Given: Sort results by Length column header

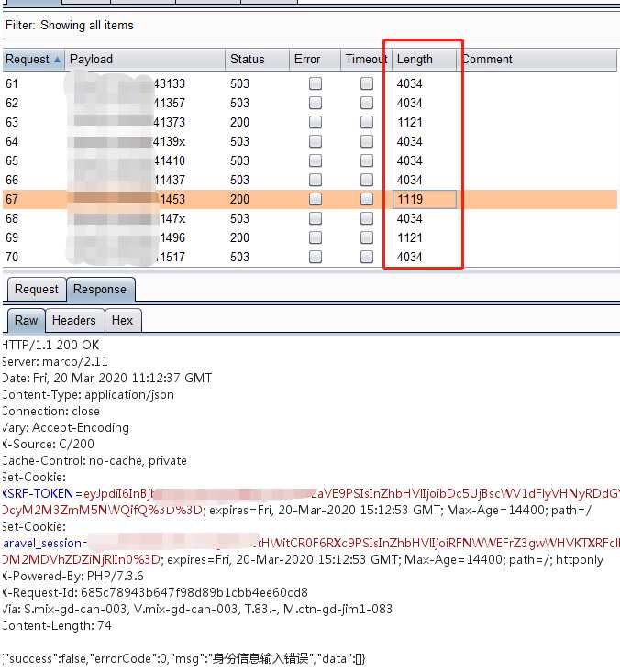Looking at the screenshot, I should point(422,60).
